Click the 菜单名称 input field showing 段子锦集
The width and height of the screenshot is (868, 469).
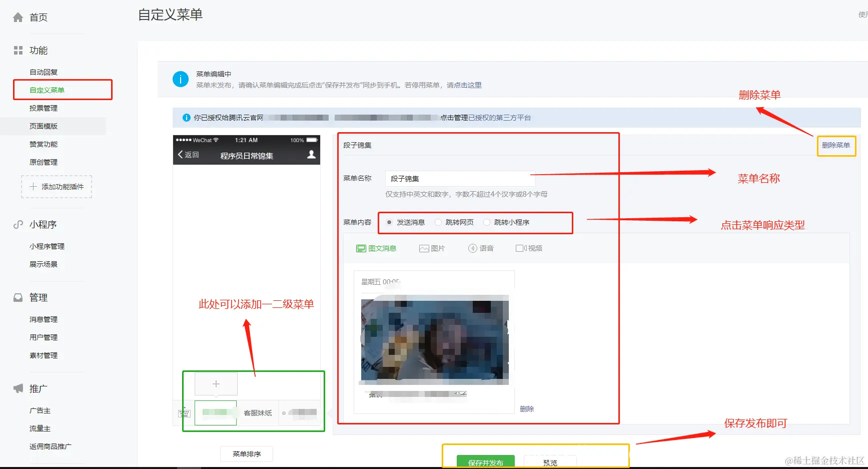[459, 178]
